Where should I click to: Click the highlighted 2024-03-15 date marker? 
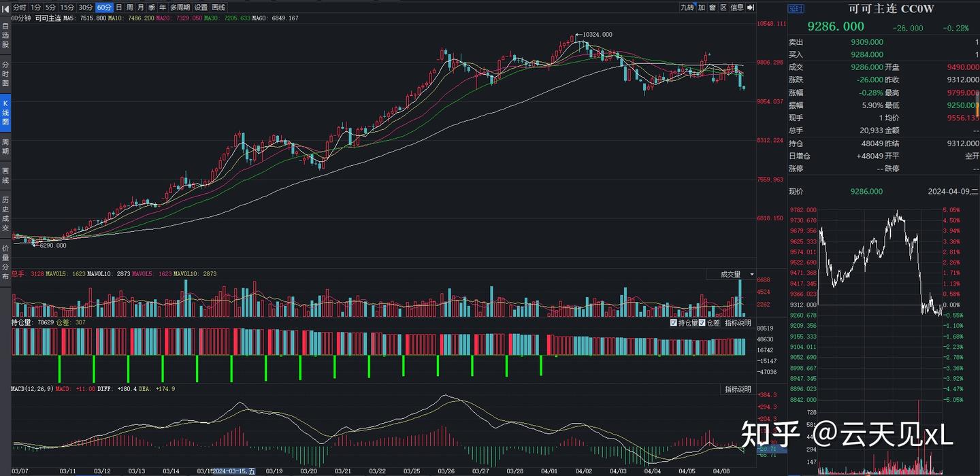pos(235,471)
